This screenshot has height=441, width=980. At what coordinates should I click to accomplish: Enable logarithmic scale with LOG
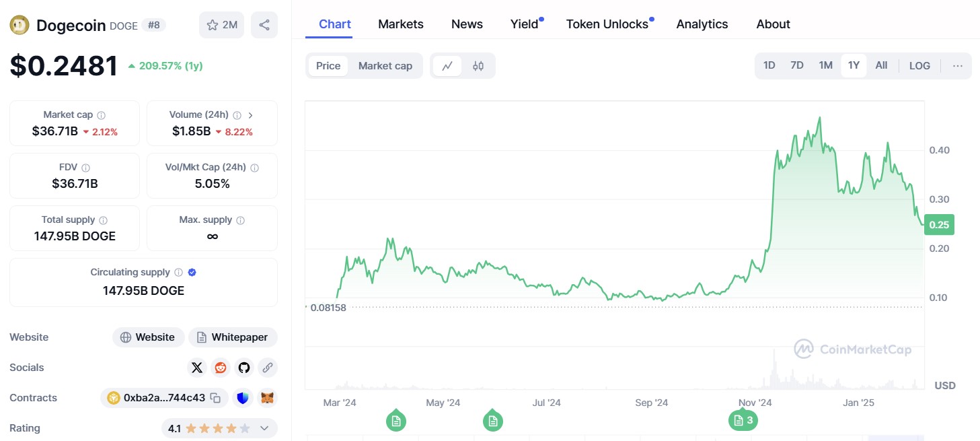pos(919,65)
